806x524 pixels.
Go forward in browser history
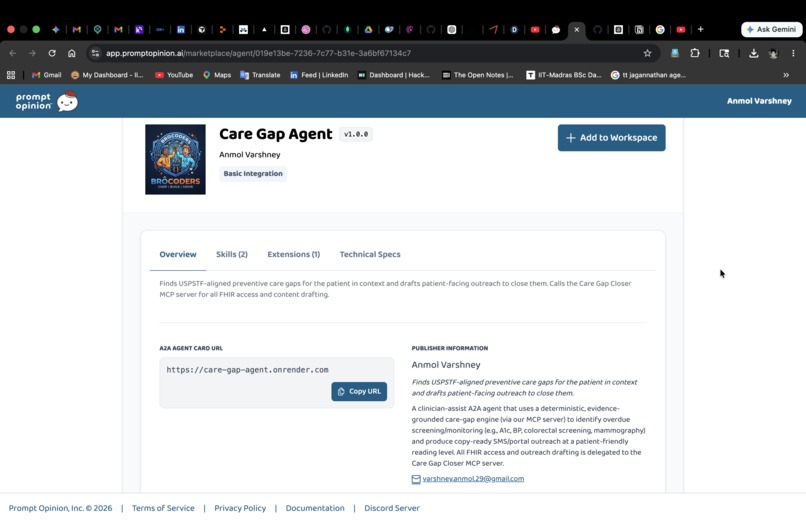[32, 53]
